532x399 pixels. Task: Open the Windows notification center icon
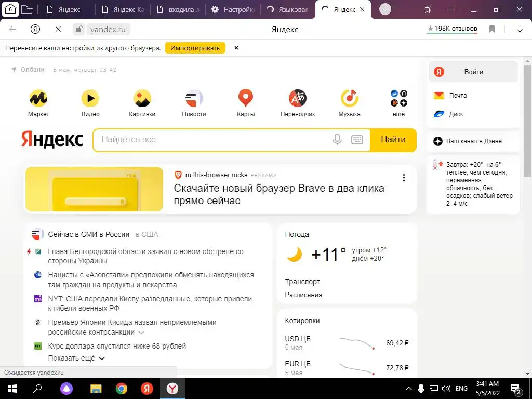(x=516, y=389)
